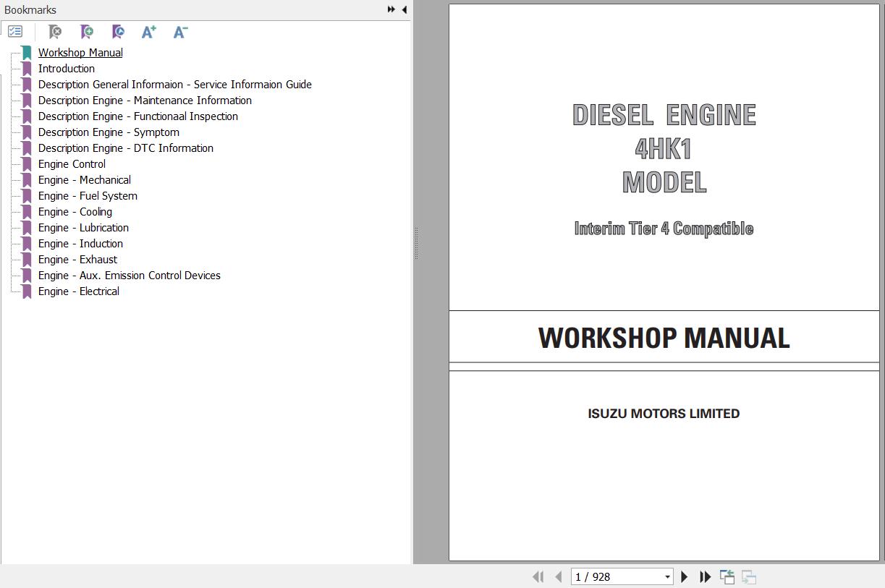Decrease bookmark text size with A- icon
The image size is (885, 588).
(x=181, y=32)
